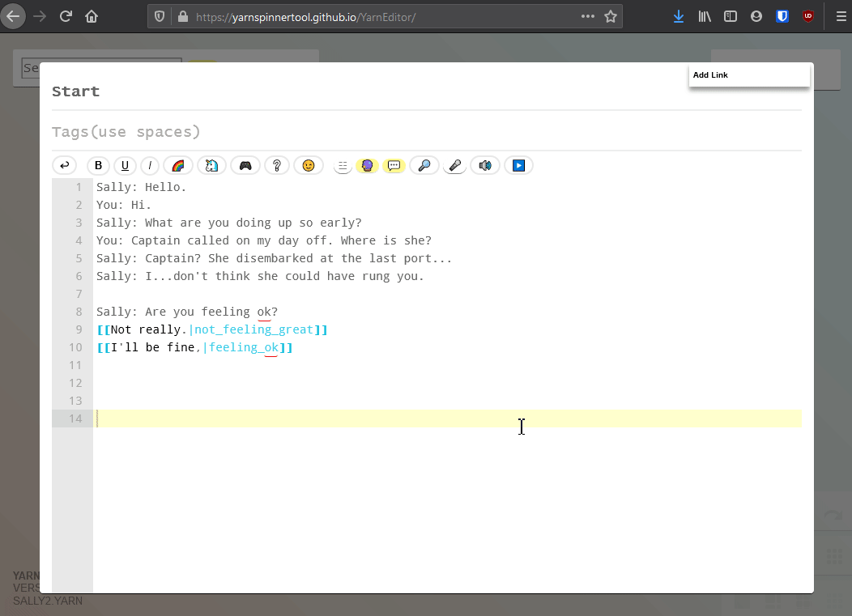
Task: Click the rainbow color icon
Action: [x=178, y=166]
